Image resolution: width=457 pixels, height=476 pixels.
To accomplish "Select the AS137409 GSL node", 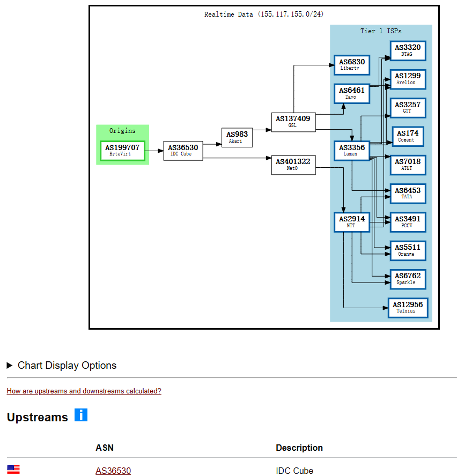I will coord(293,122).
